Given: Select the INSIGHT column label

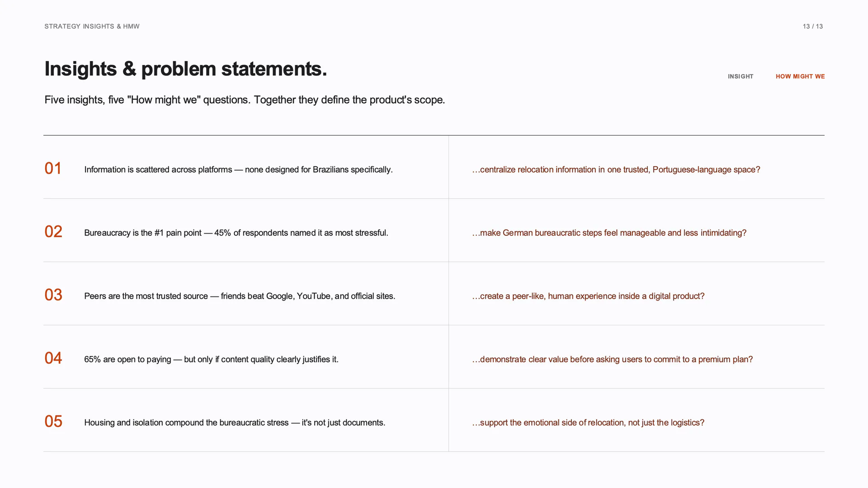Looking at the screenshot, I should pos(741,76).
